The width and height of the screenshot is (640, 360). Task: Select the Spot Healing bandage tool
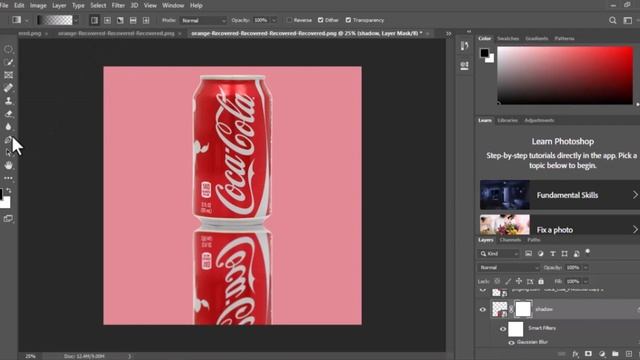tap(8, 88)
